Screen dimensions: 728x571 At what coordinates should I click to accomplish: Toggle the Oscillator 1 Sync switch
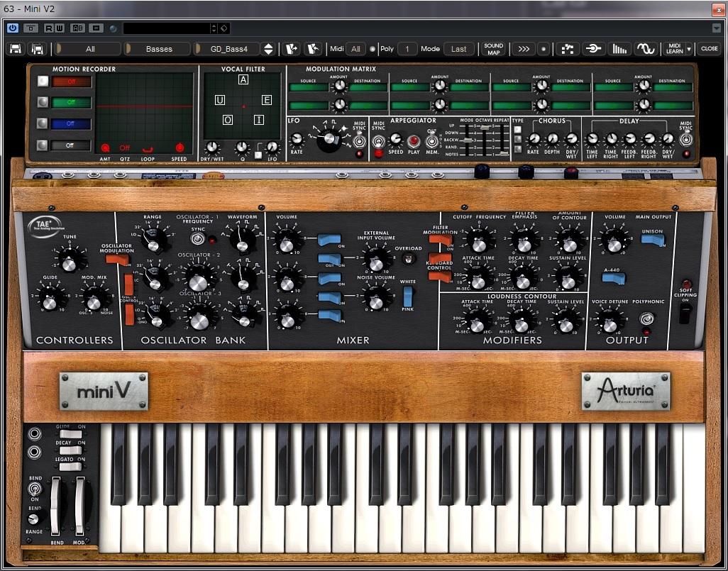[x=198, y=239]
